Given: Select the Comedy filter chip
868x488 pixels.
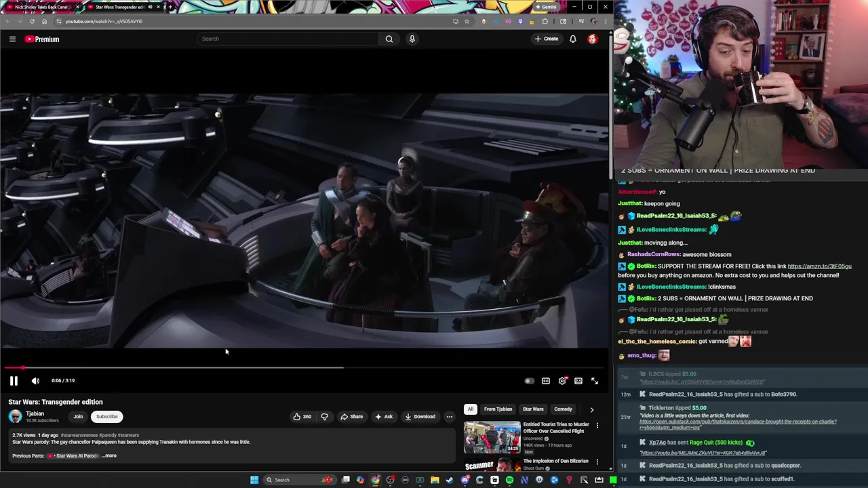Looking at the screenshot, I should (563, 409).
